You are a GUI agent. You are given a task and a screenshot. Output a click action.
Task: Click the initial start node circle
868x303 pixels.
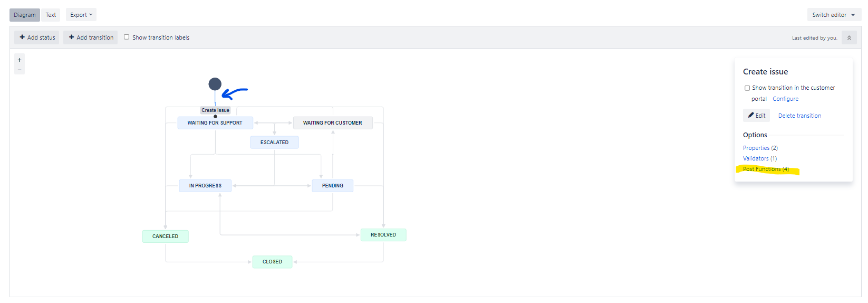point(215,84)
